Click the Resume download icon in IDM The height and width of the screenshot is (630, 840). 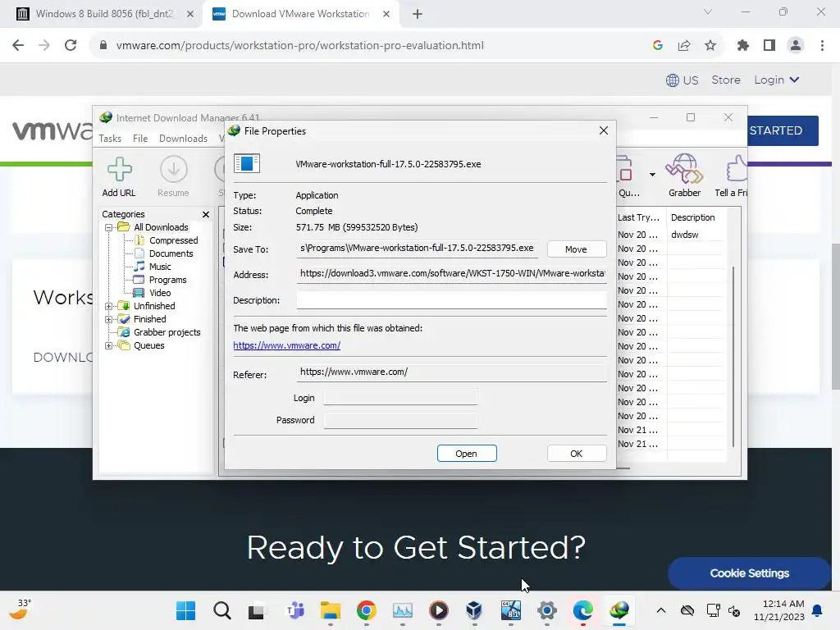pyautogui.click(x=173, y=176)
